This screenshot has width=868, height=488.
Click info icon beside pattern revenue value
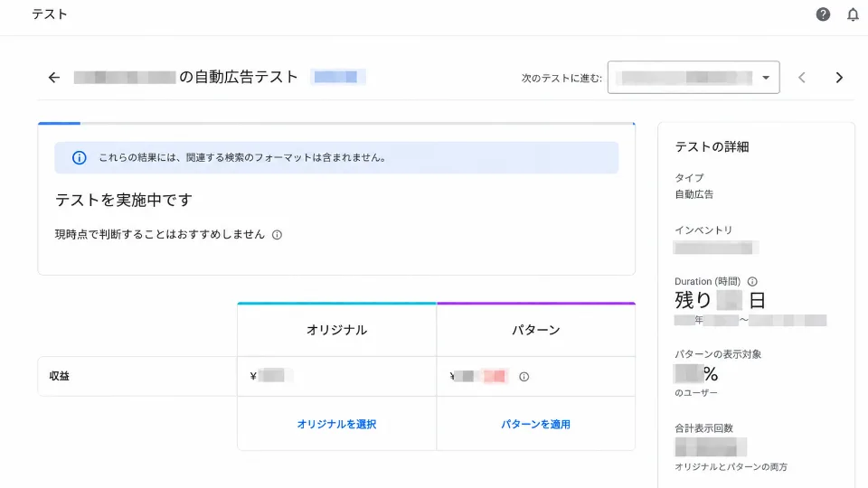[524, 377]
